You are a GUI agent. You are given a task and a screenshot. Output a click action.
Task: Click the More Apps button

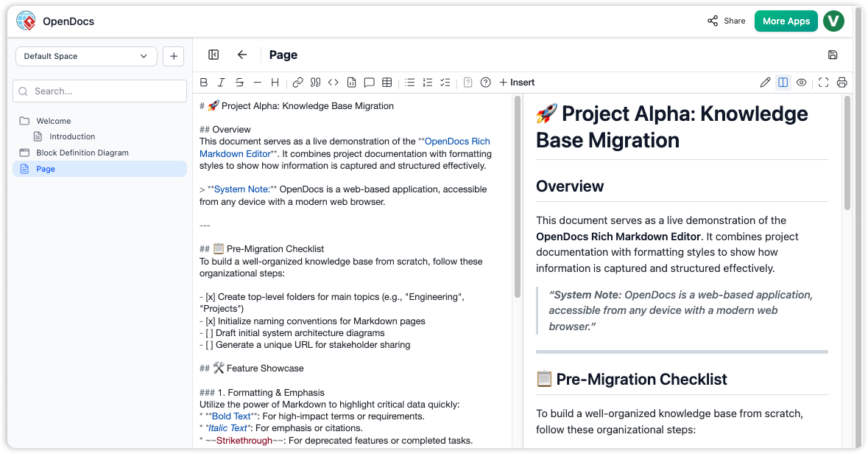point(786,21)
